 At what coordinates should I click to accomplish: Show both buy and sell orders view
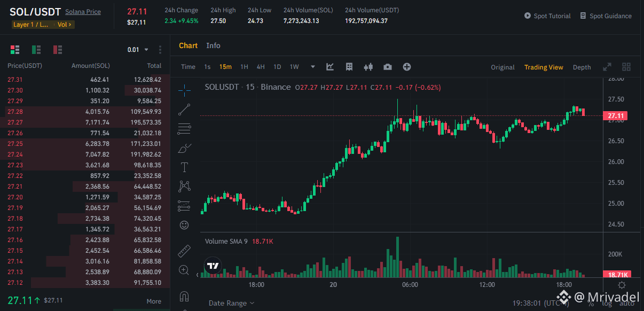click(x=15, y=50)
